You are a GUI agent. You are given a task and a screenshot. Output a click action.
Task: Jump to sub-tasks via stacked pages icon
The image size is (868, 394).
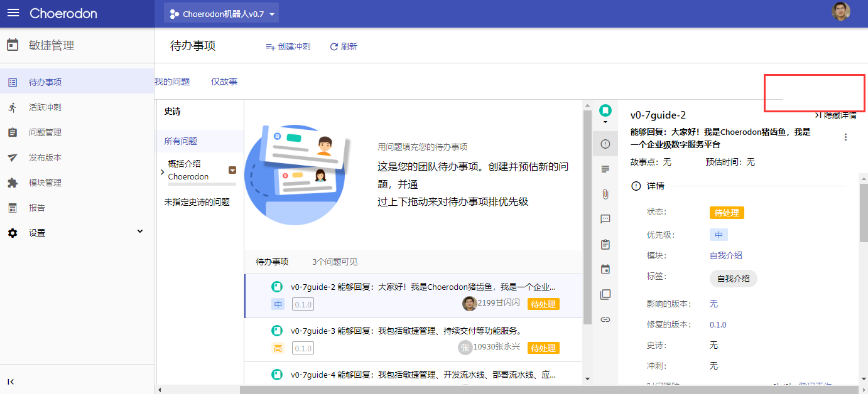pos(605,294)
